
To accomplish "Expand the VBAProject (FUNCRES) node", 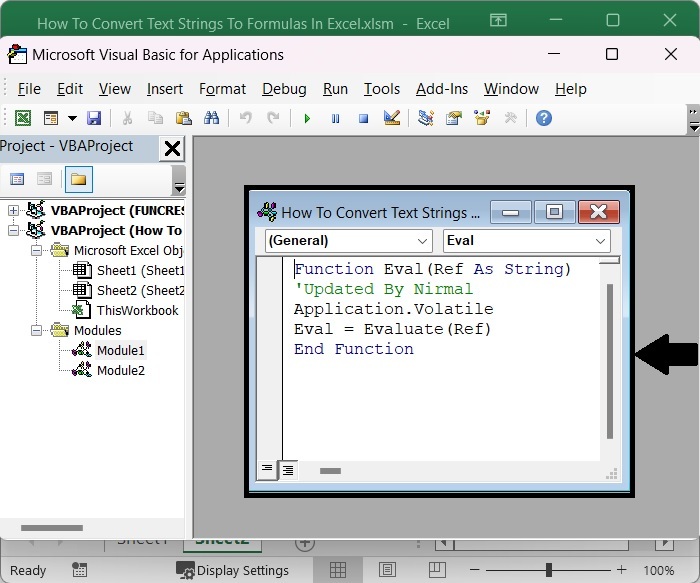I will click(13, 210).
